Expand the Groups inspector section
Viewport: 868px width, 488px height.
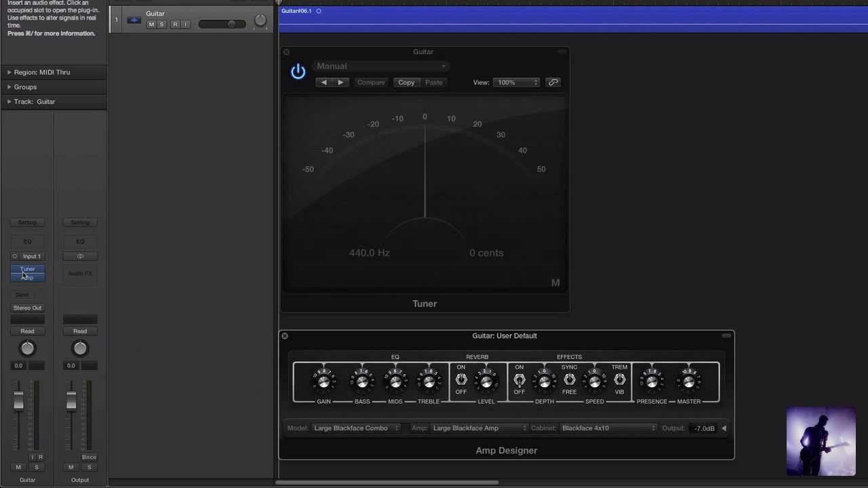9,87
